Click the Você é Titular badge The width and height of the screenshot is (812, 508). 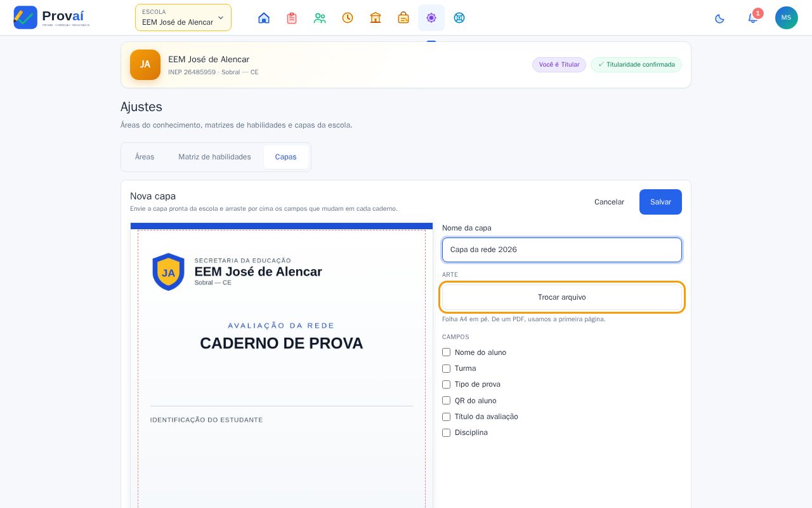pos(559,65)
